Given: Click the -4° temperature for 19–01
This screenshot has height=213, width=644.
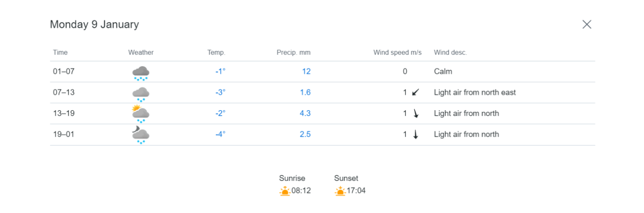Looking at the screenshot, I should point(220,134).
